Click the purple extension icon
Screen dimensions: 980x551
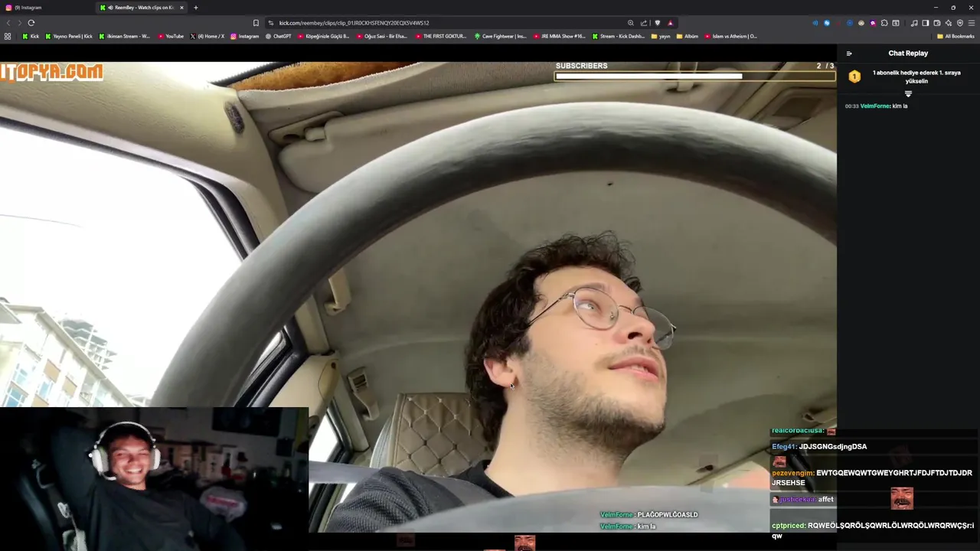point(873,23)
